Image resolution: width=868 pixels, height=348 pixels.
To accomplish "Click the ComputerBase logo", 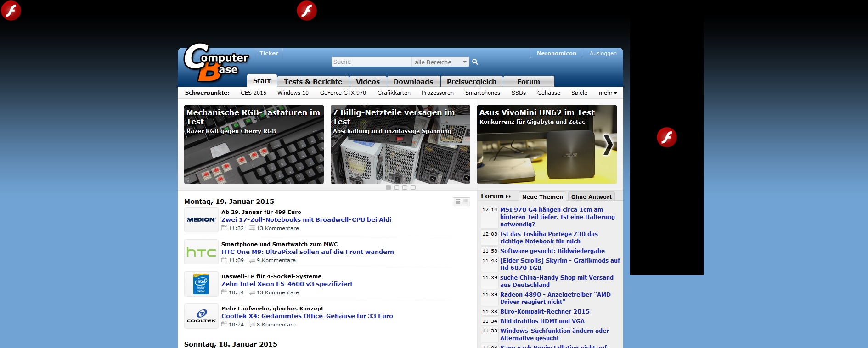I will [x=216, y=62].
